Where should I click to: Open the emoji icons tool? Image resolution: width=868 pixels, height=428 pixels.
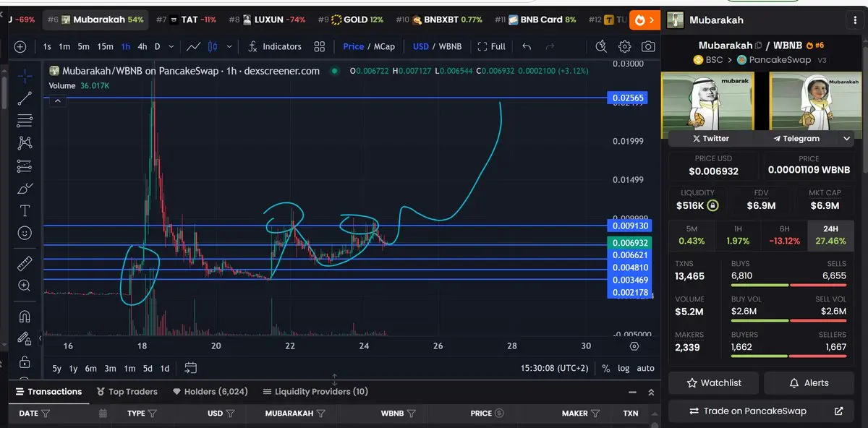[x=25, y=234]
